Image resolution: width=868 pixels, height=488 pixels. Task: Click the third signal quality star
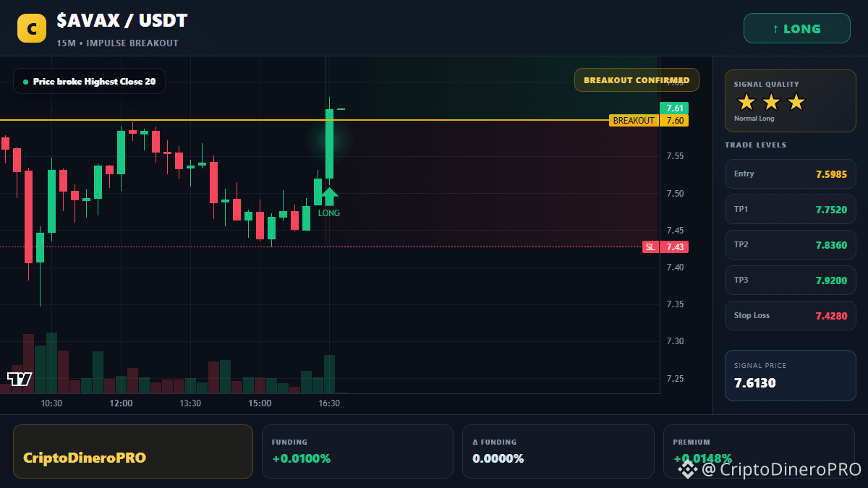[796, 102]
